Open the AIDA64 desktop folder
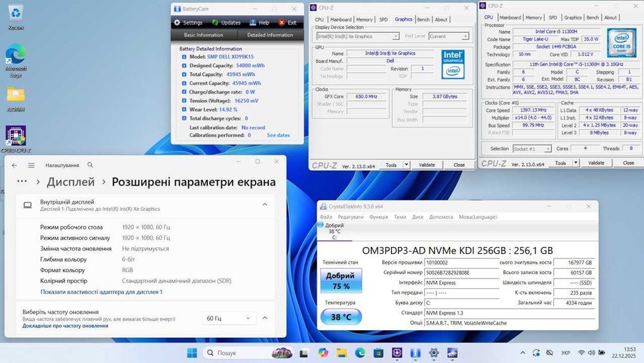The height and width of the screenshot is (363, 644). click(15, 99)
